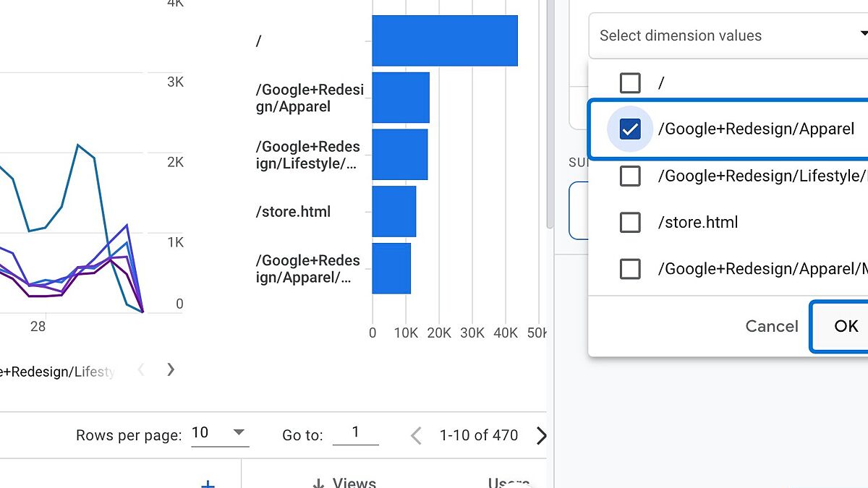Click the previous page chevron in pagination

pos(416,435)
